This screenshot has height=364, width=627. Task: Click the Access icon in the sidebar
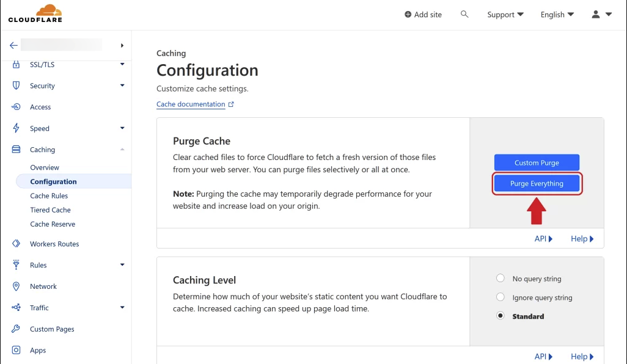point(16,107)
